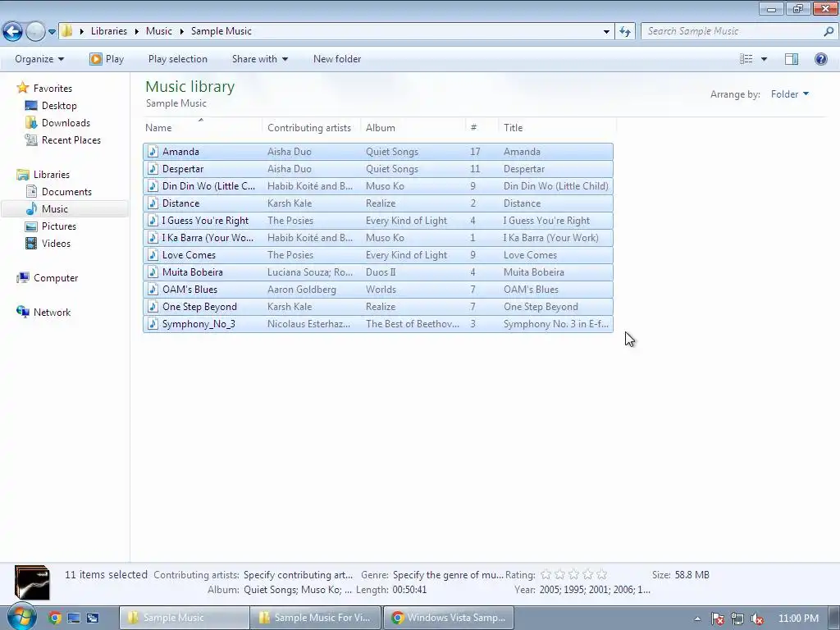Screen dimensions: 840x630
Task: Open the Windows Start button
Action: (x=21, y=617)
